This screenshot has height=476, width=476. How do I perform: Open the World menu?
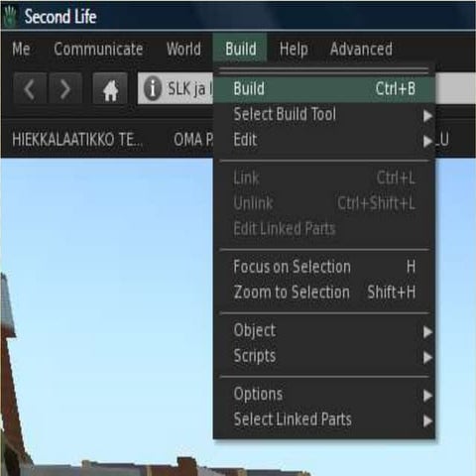[x=183, y=50]
